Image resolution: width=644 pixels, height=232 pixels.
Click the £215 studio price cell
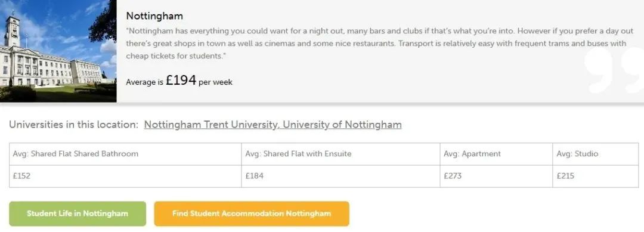click(596, 176)
